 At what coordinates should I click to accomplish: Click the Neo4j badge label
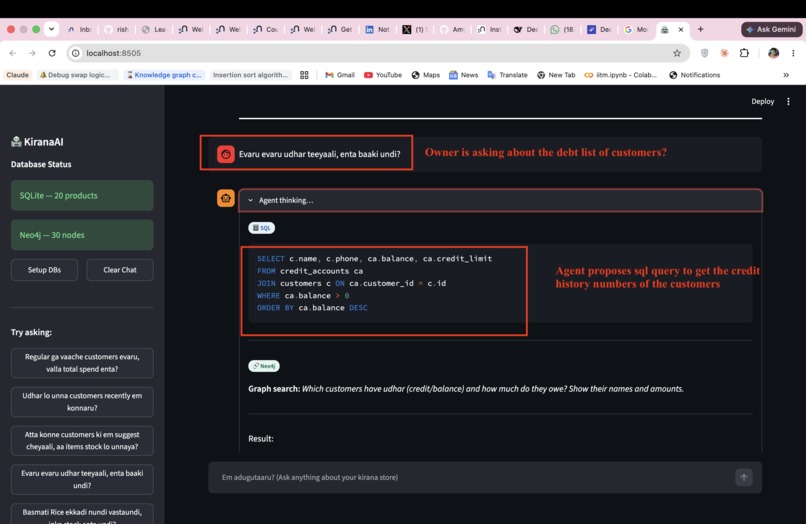[264, 366]
